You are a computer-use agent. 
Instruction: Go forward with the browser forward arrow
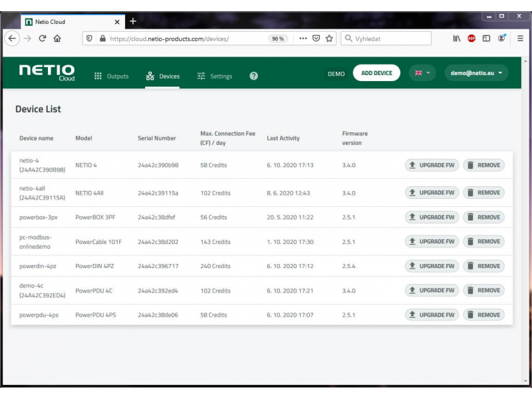[x=27, y=39]
